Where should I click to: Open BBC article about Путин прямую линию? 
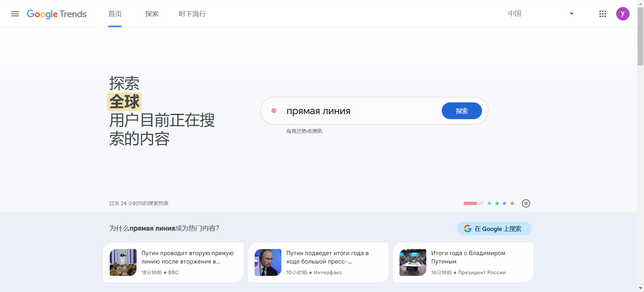coord(173,262)
